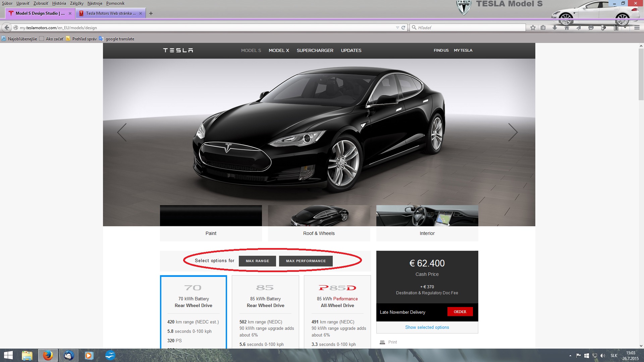Close the Model S Design Studio tab

(70, 13)
